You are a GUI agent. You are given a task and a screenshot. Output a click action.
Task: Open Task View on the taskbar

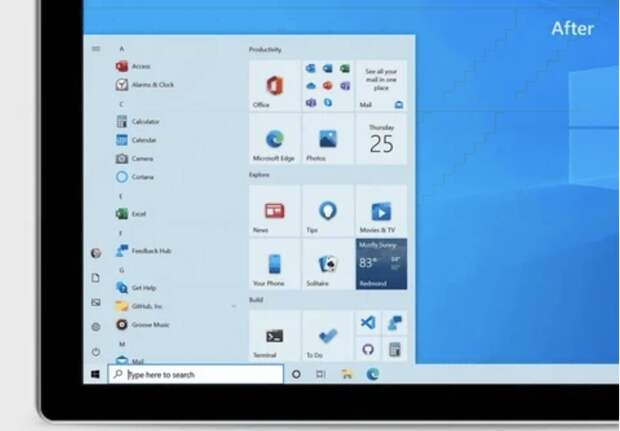click(321, 374)
